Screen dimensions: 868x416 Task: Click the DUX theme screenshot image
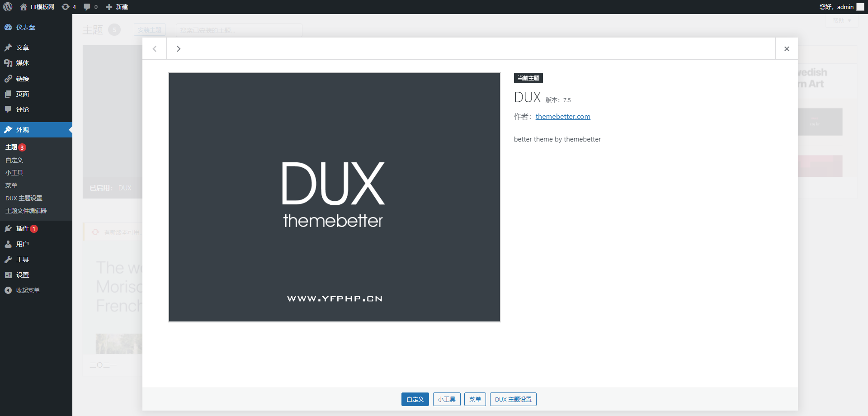[x=335, y=197]
